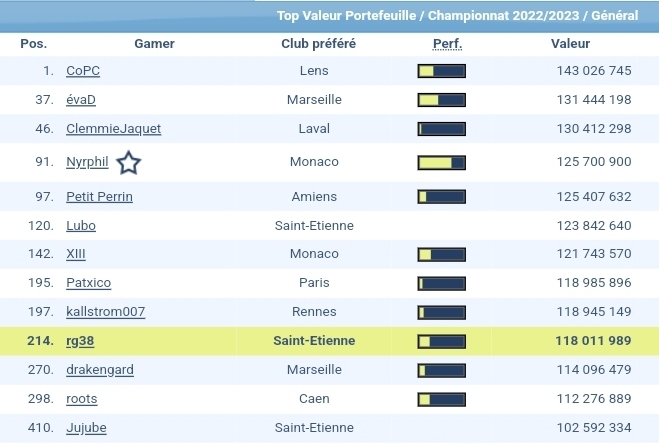The height and width of the screenshot is (446, 659).
Task: Sort by the Perf. column header
Action: (446, 44)
